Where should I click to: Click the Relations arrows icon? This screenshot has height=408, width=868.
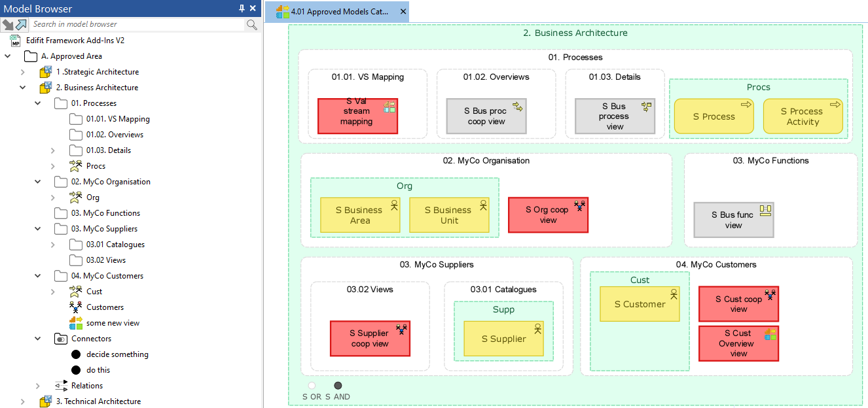click(x=60, y=386)
